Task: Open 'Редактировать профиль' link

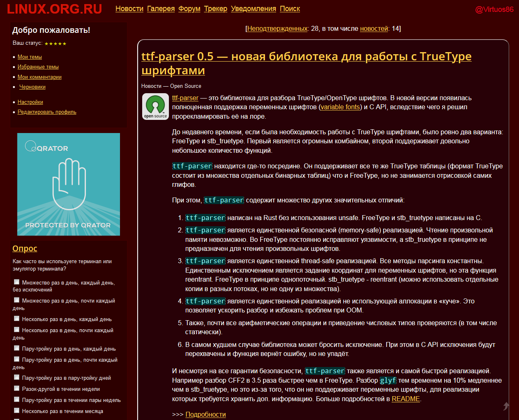Action: coord(47,112)
